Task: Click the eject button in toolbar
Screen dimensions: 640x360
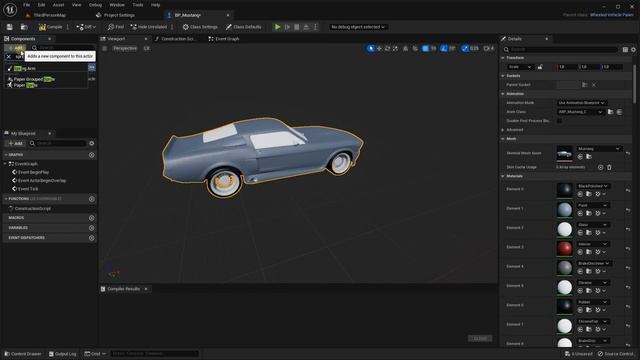Action: 306,27
